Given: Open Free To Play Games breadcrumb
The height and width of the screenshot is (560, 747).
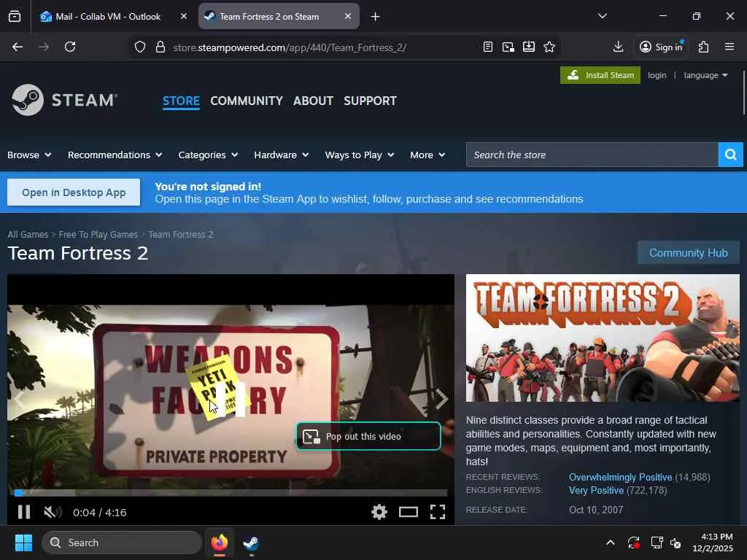Looking at the screenshot, I should pyautogui.click(x=98, y=234).
